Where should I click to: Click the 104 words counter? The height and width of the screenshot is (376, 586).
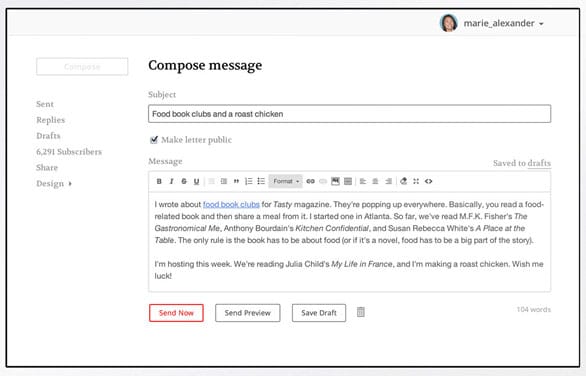point(534,309)
